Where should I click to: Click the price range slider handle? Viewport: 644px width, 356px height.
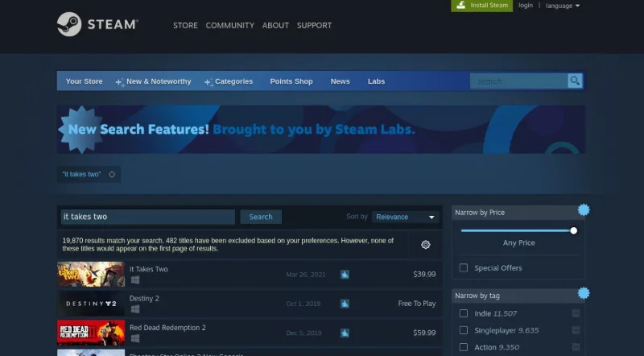coord(573,230)
